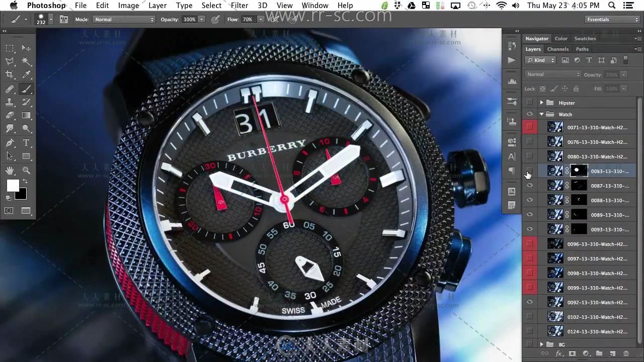This screenshot has height=362, width=644.
Task: Open the brush Mode dropdown
Action: 124,19
